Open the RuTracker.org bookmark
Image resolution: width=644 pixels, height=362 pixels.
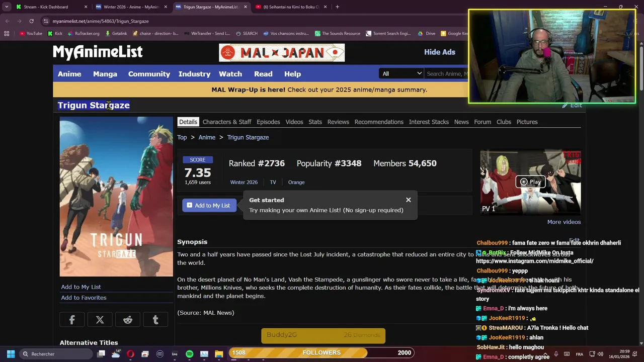(83, 34)
